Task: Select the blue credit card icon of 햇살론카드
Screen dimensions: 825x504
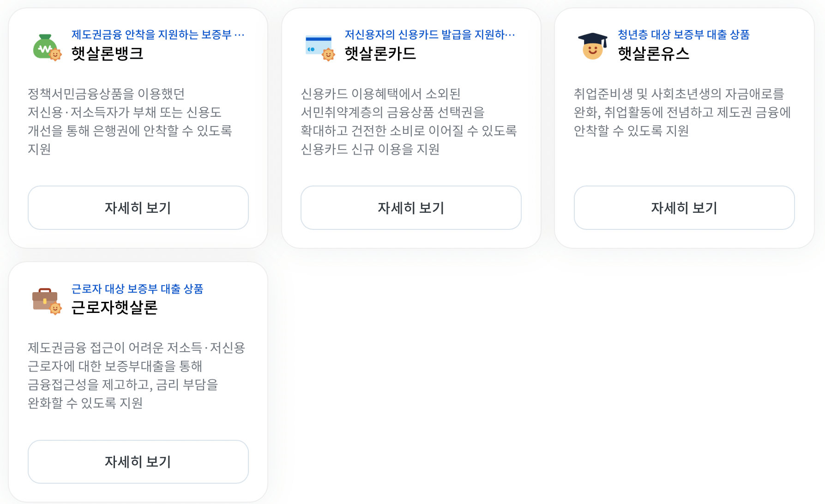Action: point(317,44)
